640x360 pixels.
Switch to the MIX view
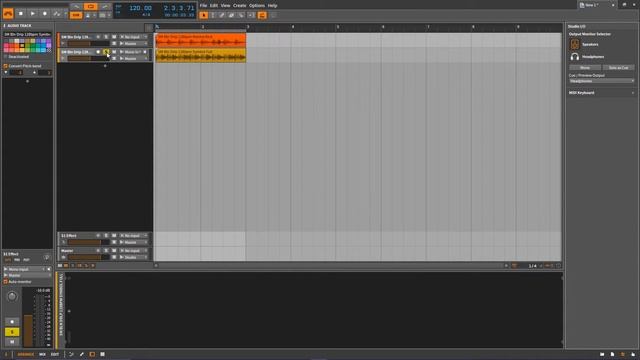pos(42,354)
